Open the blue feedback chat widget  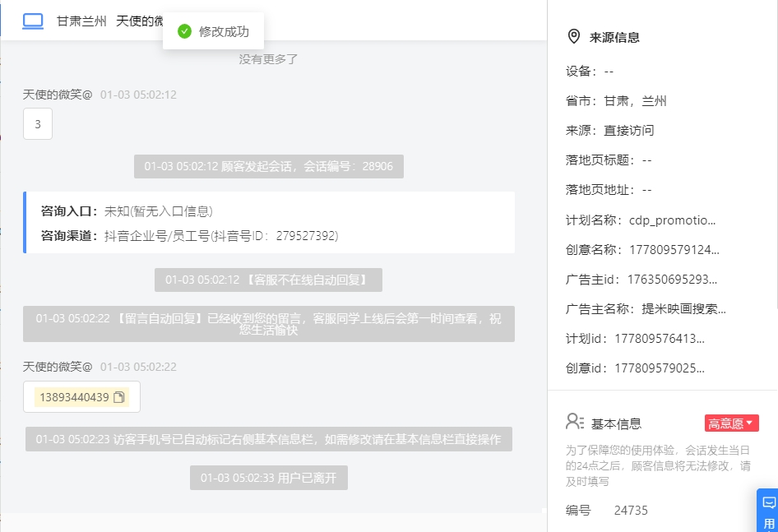pyautogui.click(x=767, y=510)
